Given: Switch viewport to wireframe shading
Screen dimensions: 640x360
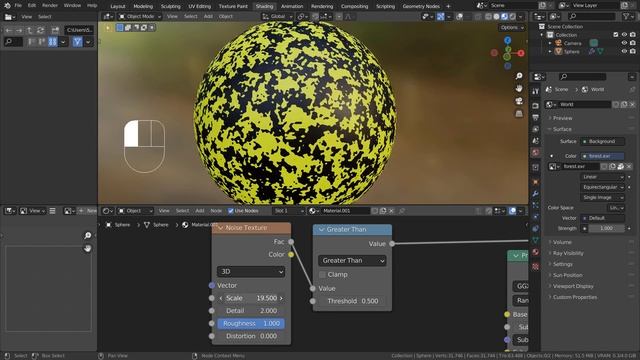Looking at the screenshot, I should [x=488, y=17].
